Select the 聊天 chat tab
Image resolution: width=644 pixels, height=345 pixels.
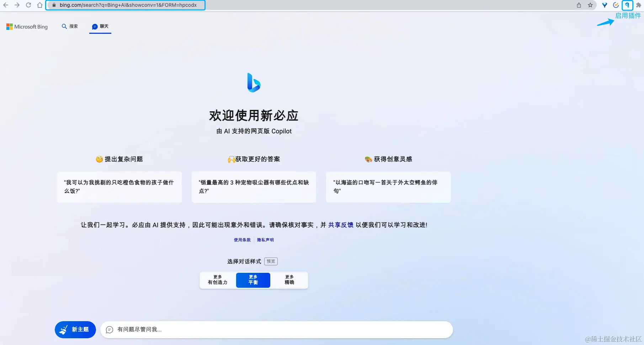[x=100, y=26]
